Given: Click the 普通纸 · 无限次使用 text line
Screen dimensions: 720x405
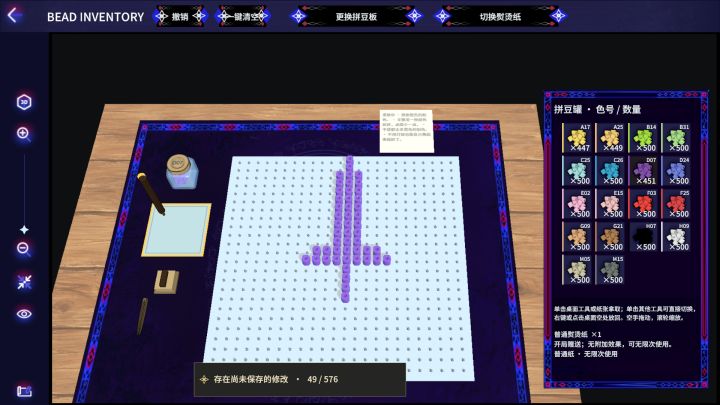Looking at the screenshot, I should click(x=585, y=354).
